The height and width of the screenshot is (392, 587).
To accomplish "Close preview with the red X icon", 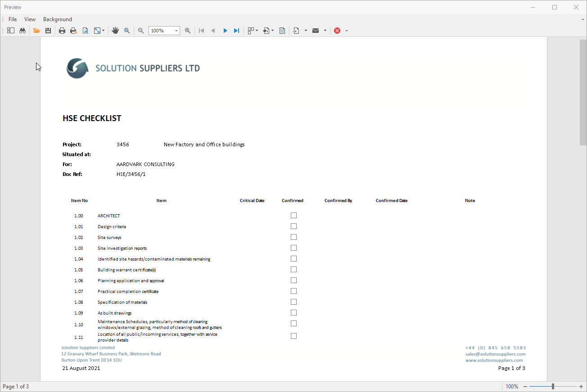I will (x=337, y=31).
